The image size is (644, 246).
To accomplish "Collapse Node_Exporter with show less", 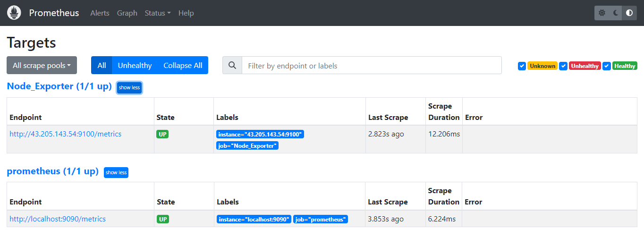I will tap(129, 87).
